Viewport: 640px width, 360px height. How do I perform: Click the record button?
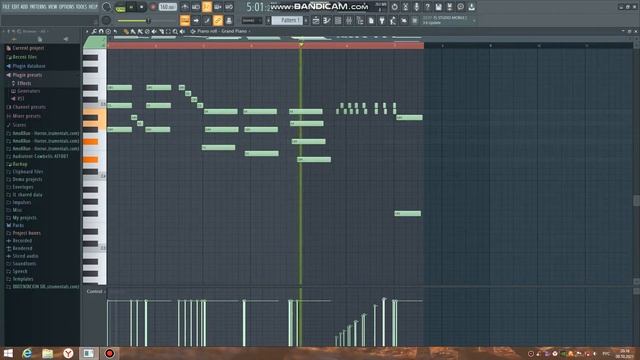[153, 7]
